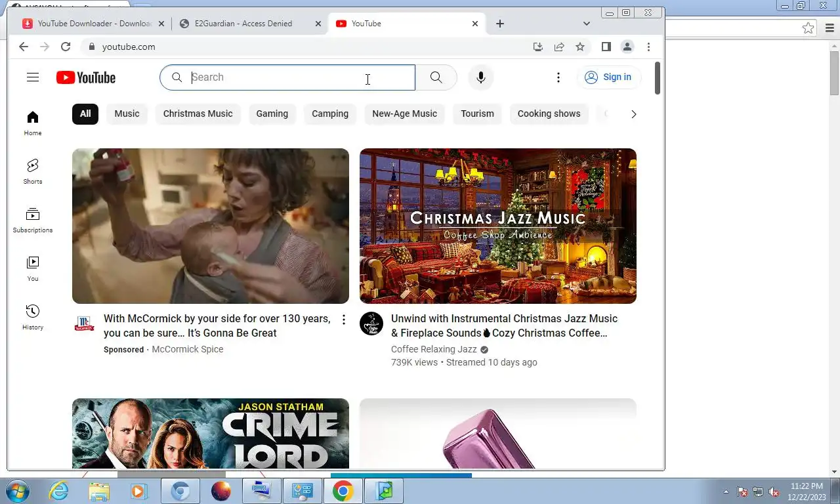Image resolution: width=840 pixels, height=504 pixels.
Task: Click inside the YouTube search field
Action: (287, 77)
